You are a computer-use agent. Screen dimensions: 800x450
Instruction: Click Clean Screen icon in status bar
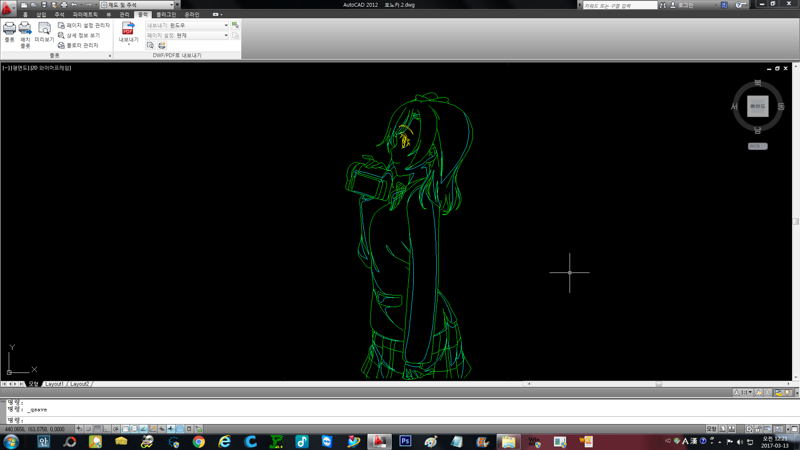pos(794,429)
